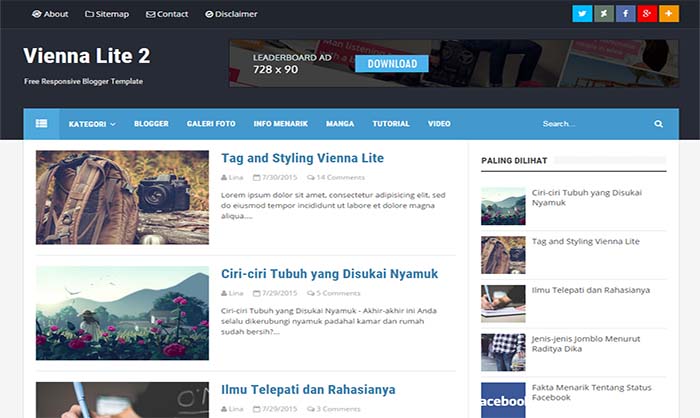The image size is (700, 418).
Task: Click '5 Comments' under Ciri-ciri post
Action: click(333, 293)
